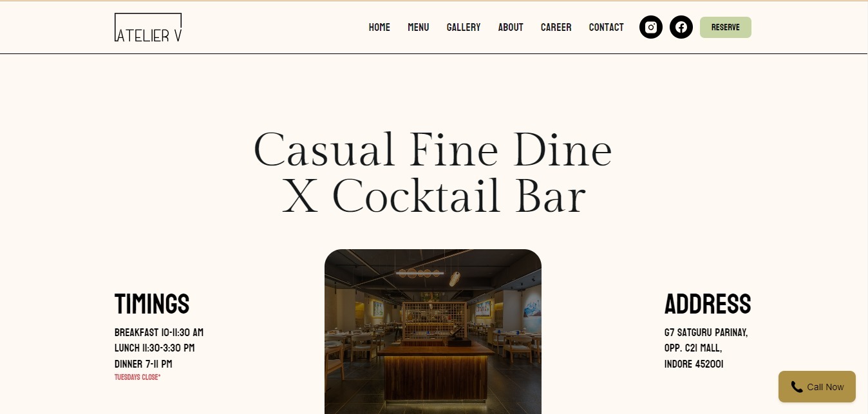
Task: Click the Indore 452001 text
Action: (x=693, y=364)
